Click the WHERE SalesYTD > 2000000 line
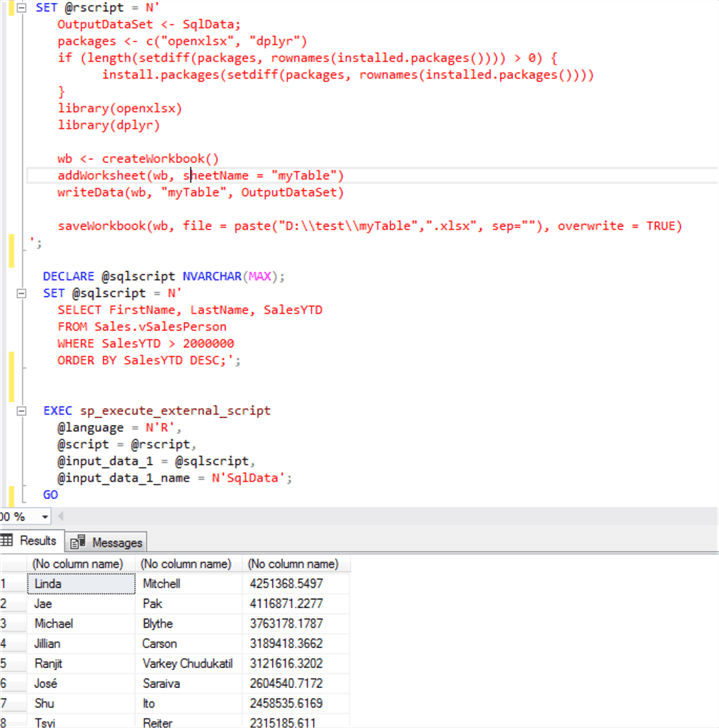Screen dimensions: 719x728 point(146,344)
